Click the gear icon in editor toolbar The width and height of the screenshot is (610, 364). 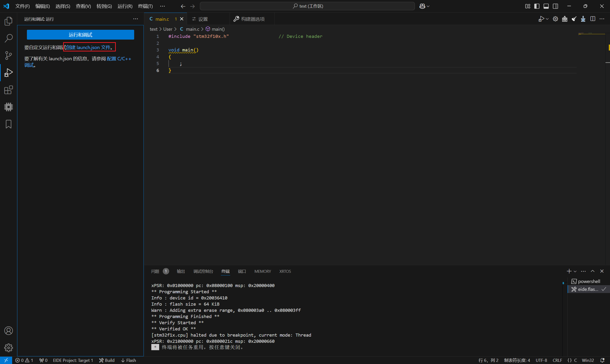point(555,19)
